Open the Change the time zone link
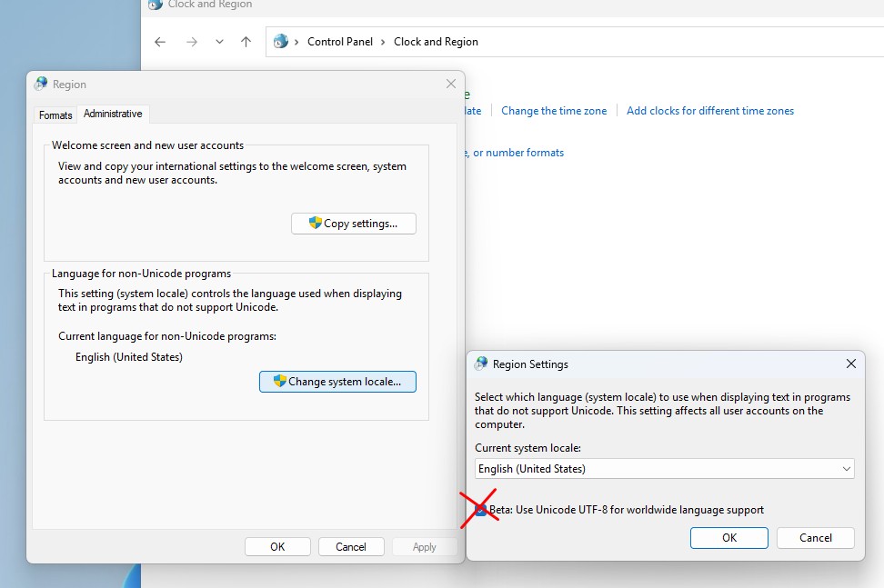This screenshot has width=884, height=588. [x=554, y=111]
